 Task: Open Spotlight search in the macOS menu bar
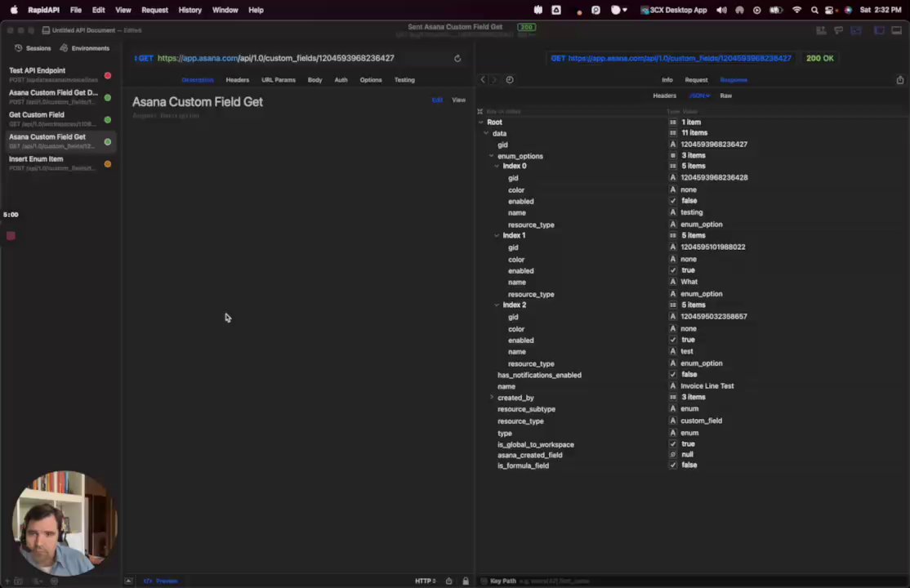[814, 10]
